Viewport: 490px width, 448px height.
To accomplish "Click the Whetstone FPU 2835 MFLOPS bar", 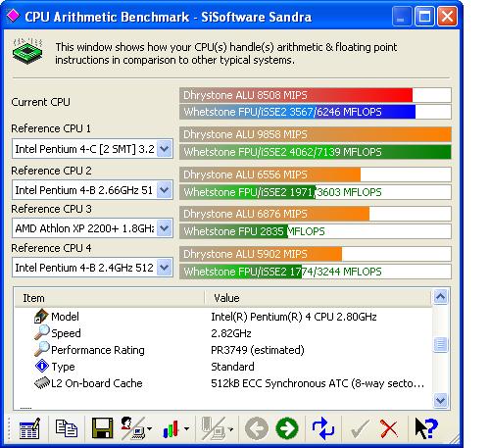I will (316, 231).
